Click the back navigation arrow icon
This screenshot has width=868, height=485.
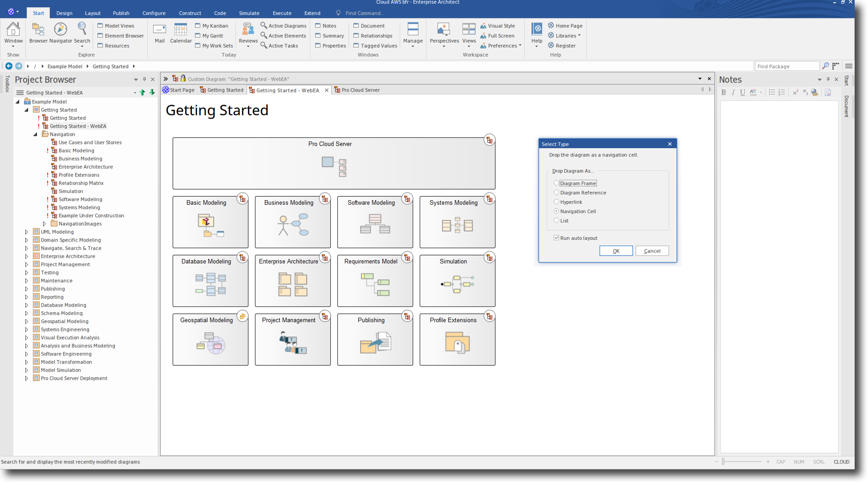(x=9, y=66)
